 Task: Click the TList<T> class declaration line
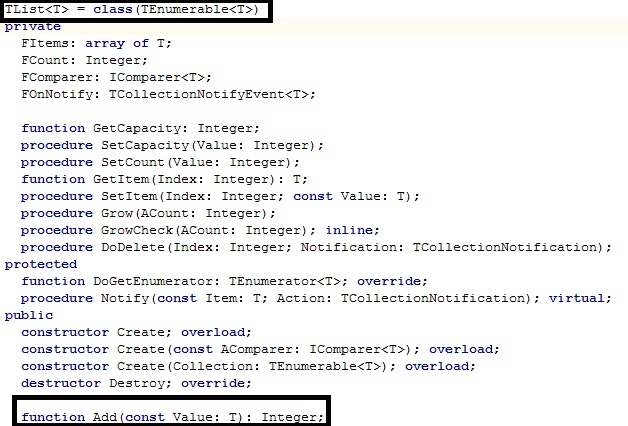tap(131, 10)
